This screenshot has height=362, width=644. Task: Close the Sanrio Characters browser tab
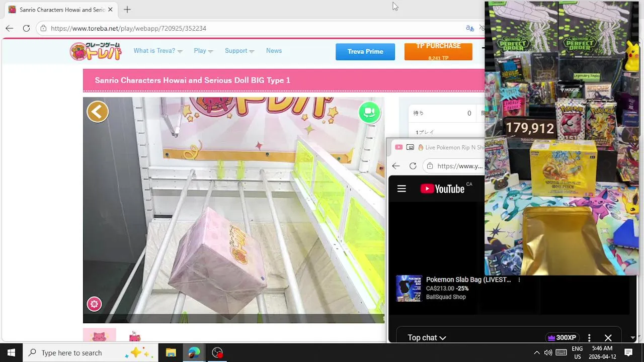click(x=110, y=10)
